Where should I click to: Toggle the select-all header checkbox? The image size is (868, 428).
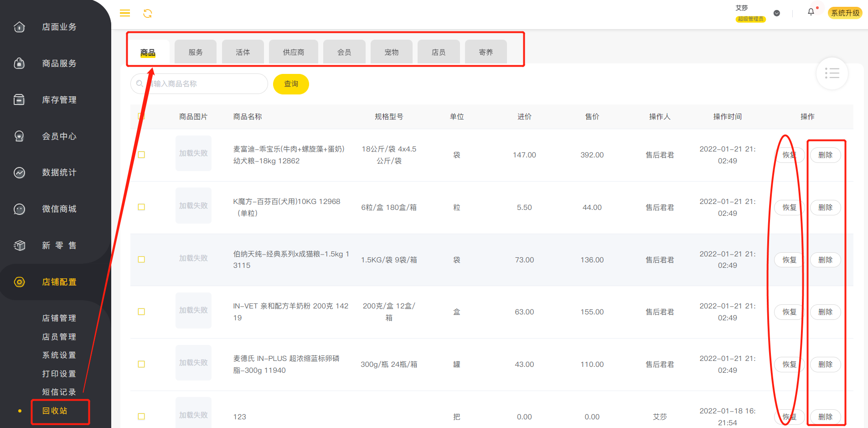tap(141, 116)
